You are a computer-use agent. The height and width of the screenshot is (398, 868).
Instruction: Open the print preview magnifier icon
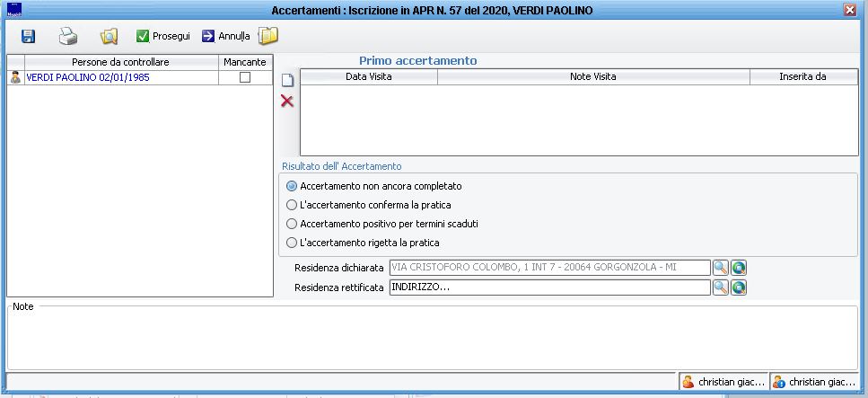coord(109,37)
